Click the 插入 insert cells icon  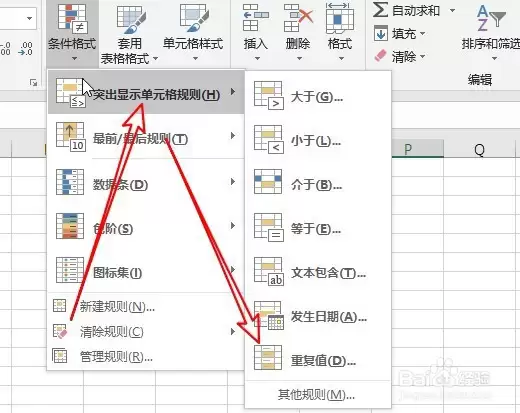(x=256, y=18)
